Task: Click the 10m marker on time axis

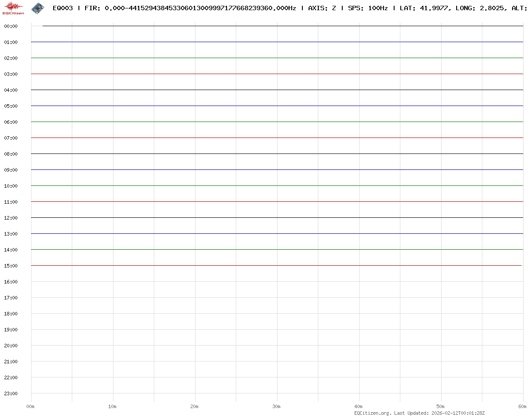Action: click(113, 406)
